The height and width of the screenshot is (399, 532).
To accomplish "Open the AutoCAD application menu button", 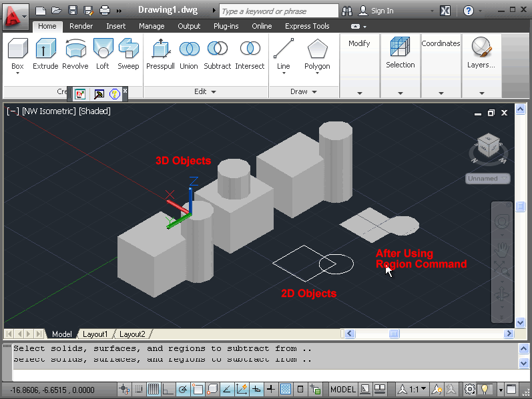I will coord(15,17).
